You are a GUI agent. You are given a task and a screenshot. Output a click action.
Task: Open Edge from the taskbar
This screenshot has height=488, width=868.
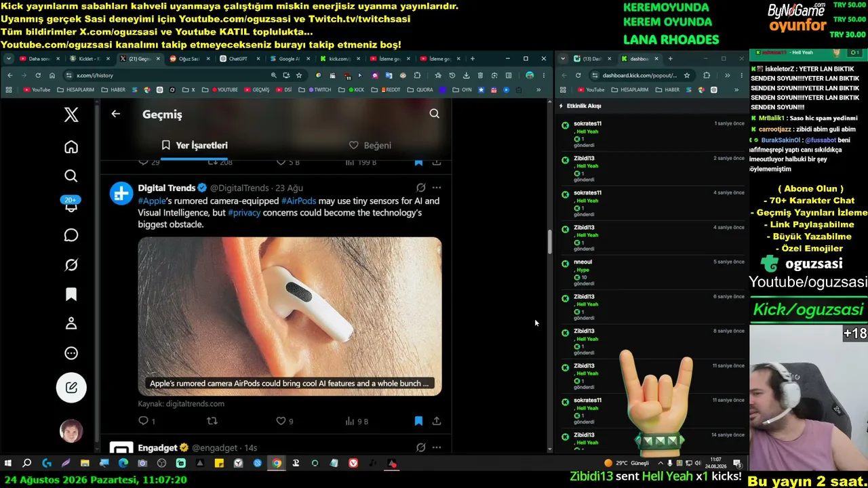click(x=123, y=464)
